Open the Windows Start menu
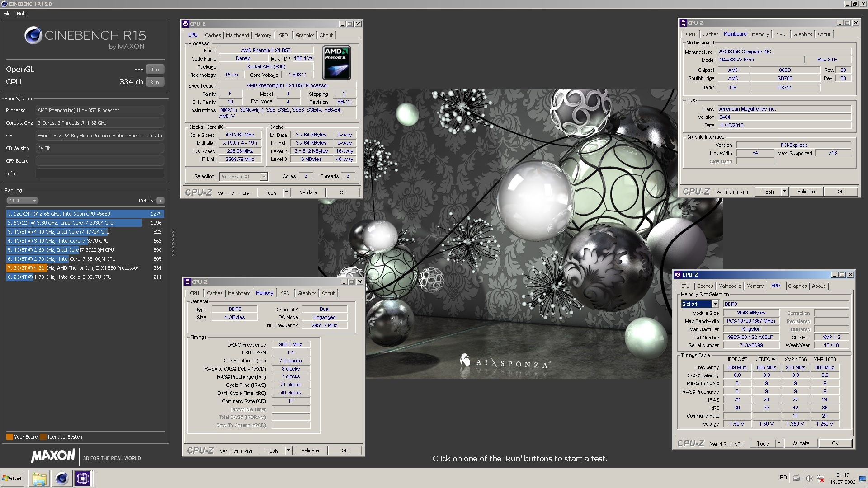 pos(13,479)
